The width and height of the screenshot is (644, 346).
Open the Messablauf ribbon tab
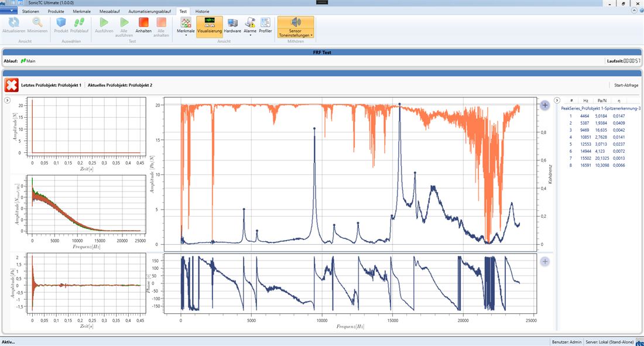pyautogui.click(x=109, y=12)
